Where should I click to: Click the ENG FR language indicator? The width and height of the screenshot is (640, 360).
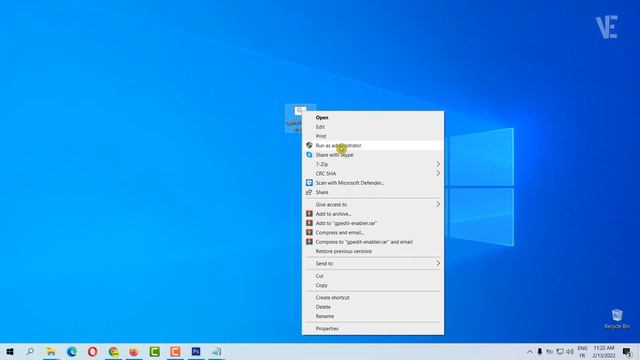point(582,351)
